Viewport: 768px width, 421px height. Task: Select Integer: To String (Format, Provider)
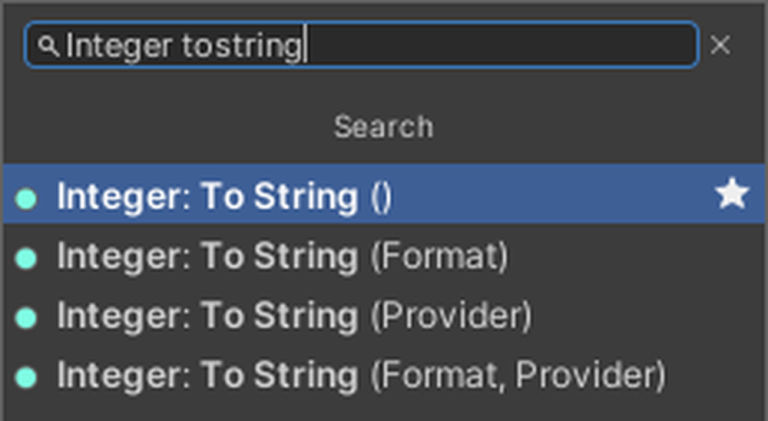point(206,376)
